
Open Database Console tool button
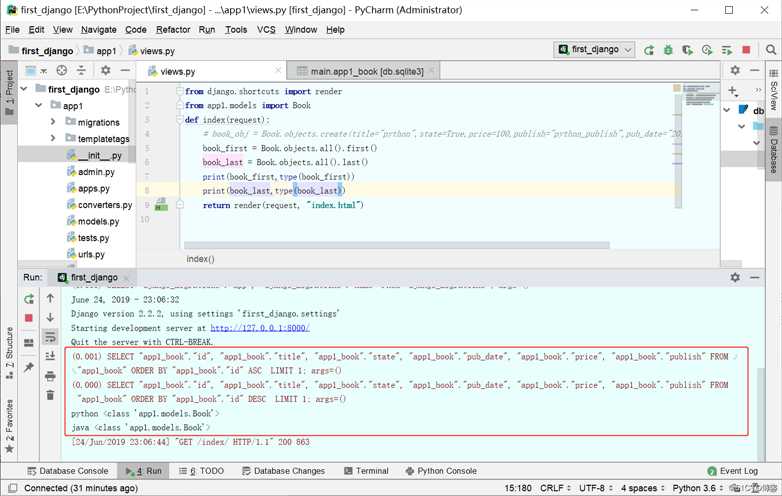[x=68, y=471]
